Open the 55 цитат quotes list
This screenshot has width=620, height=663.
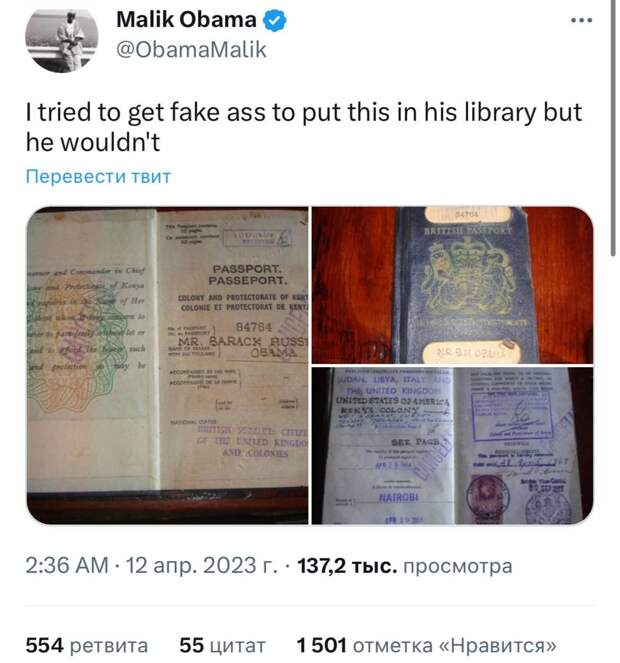pos(222,645)
